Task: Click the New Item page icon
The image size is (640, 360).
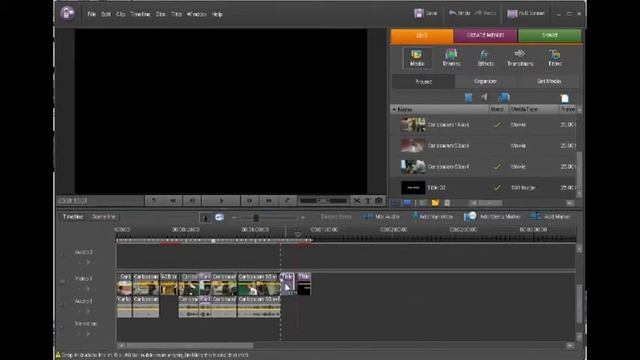Action: 564,98
